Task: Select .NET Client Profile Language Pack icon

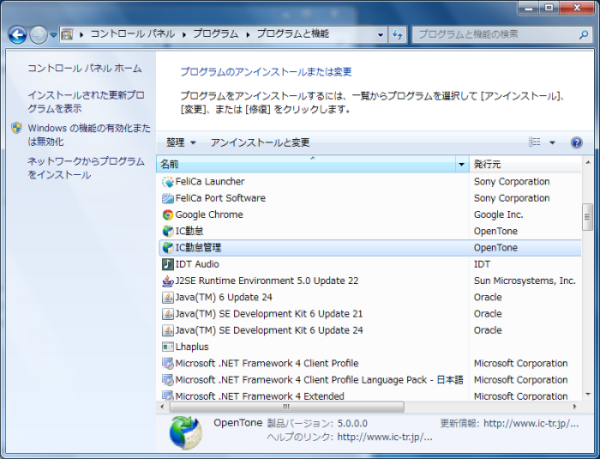Action: (168, 380)
